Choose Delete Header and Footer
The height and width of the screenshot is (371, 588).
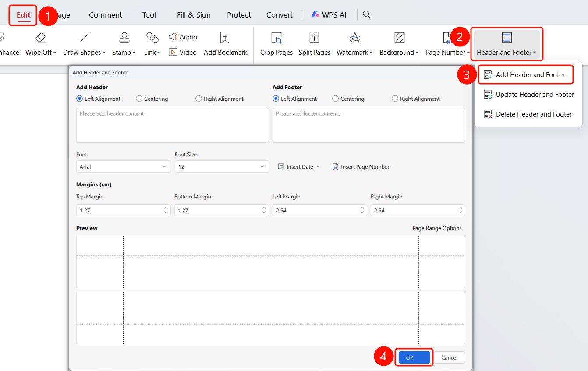(x=528, y=114)
